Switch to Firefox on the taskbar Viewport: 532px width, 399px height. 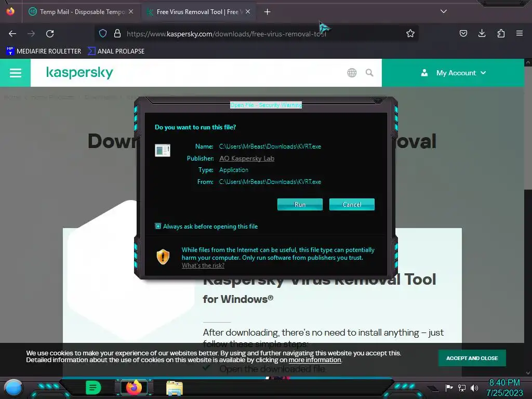(134, 387)
